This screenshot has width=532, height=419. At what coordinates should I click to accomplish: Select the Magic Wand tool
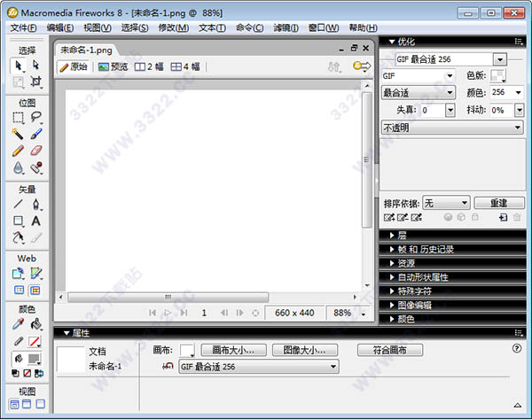tap(19, 134)
